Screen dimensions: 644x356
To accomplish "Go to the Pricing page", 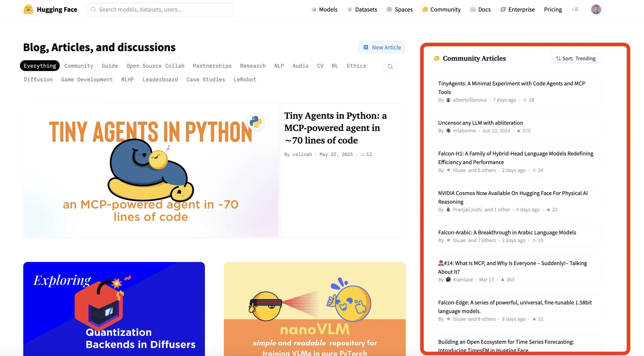I will click(553, 10).
